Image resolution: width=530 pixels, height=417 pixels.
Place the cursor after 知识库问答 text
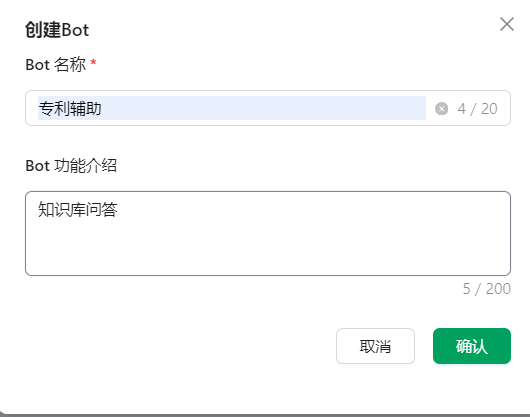(118, 210)
